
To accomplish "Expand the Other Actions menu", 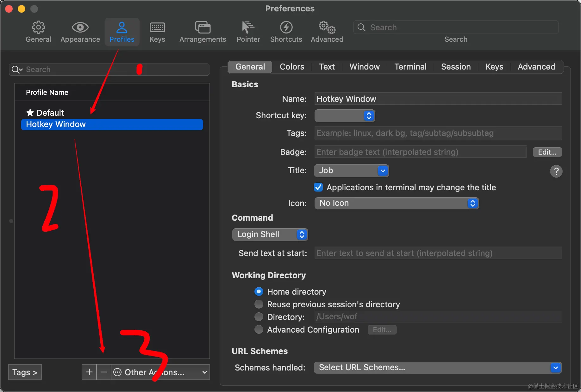I will 160,372.
